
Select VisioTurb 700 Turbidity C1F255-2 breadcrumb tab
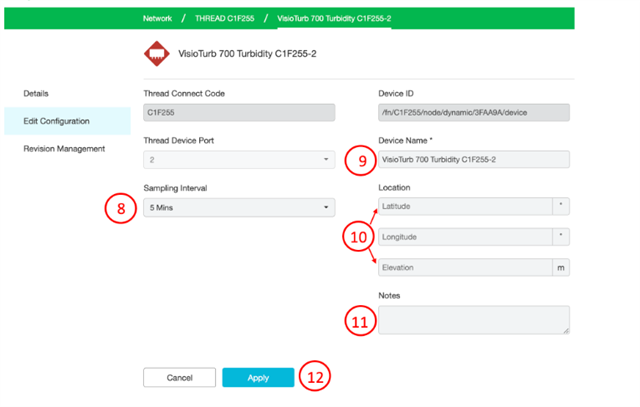tap(334, 18)
